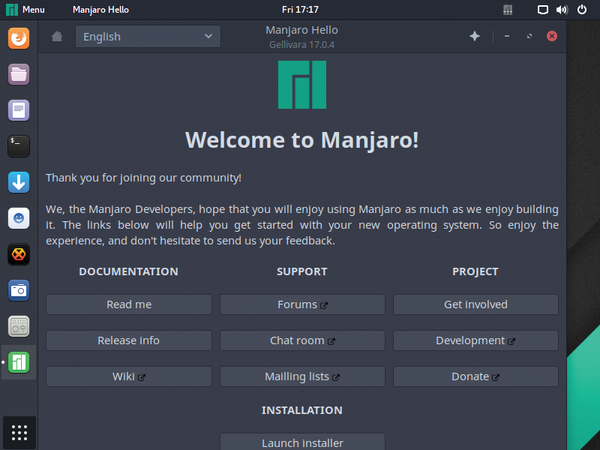
Task: Click Launch installer
Action: (x=302, y=442)
